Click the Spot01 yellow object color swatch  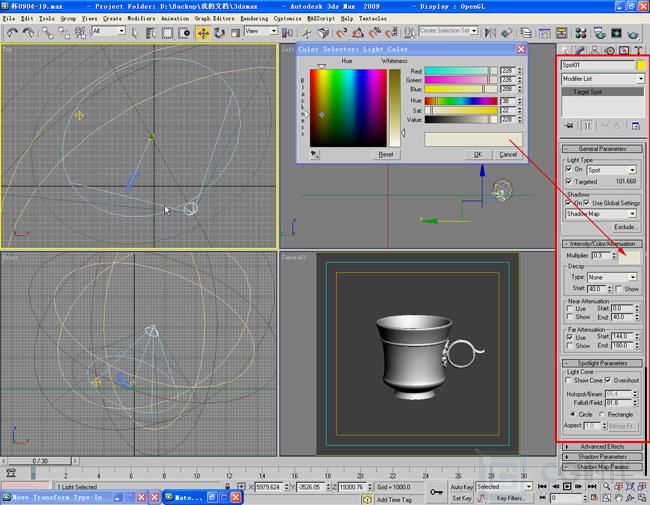[641, 65]
